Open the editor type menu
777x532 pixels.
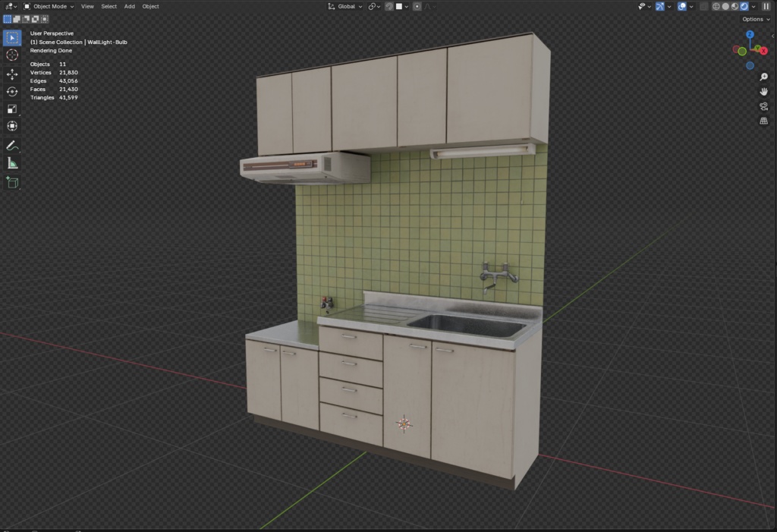(11, 6)
